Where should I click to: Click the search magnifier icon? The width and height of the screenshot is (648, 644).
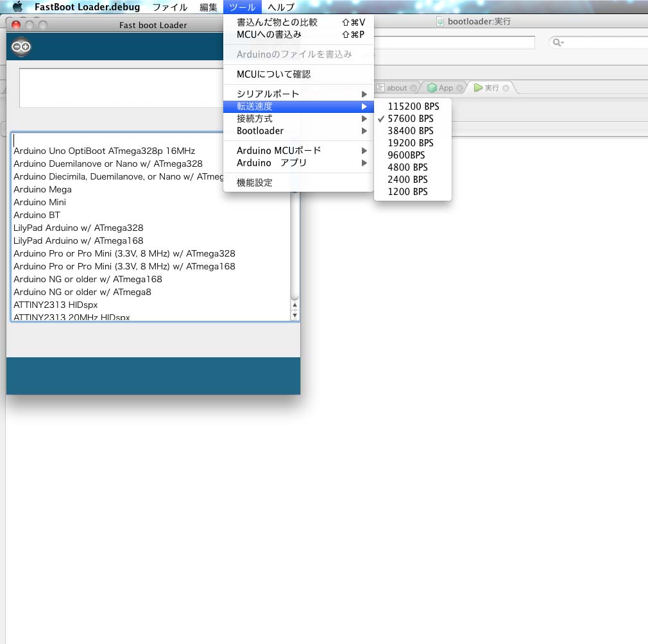tap(558, 42)
